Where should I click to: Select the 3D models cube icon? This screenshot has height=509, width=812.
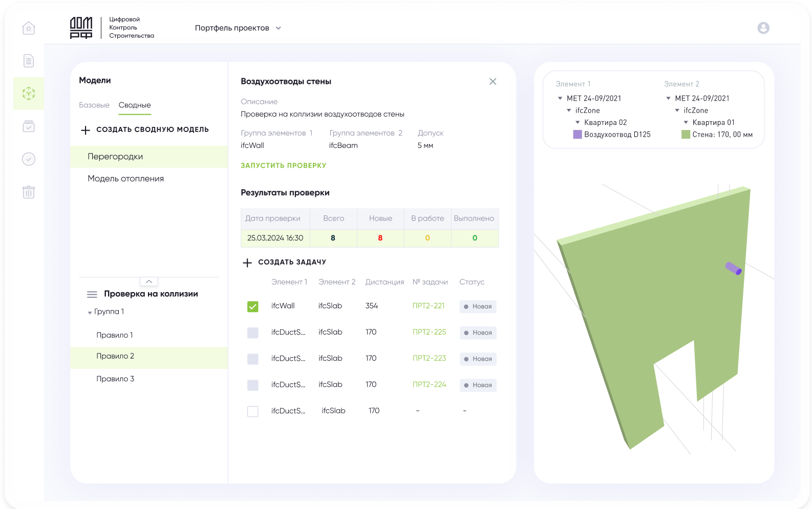click(x=29, y=94)
